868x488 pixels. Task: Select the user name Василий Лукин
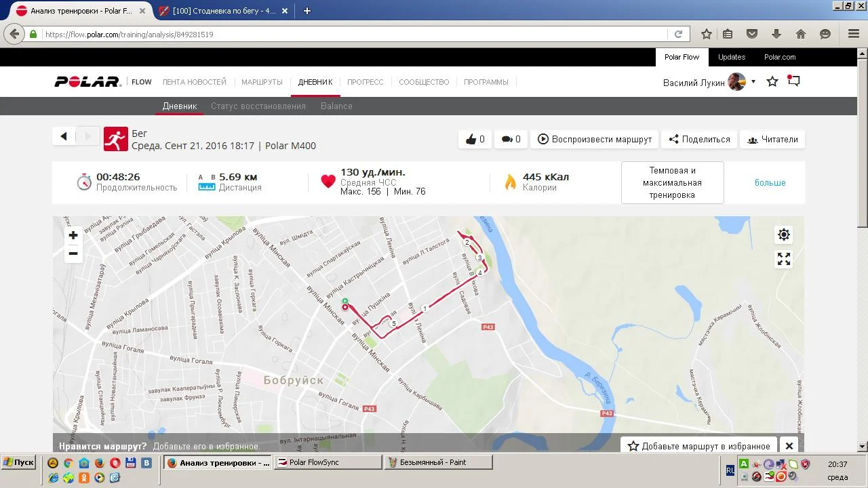[694, 82]
